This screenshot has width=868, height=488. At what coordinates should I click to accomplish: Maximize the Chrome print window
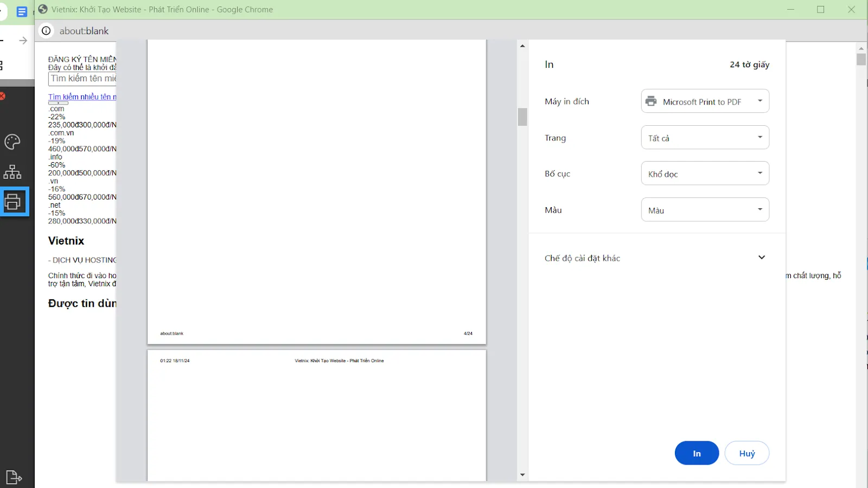821,9
